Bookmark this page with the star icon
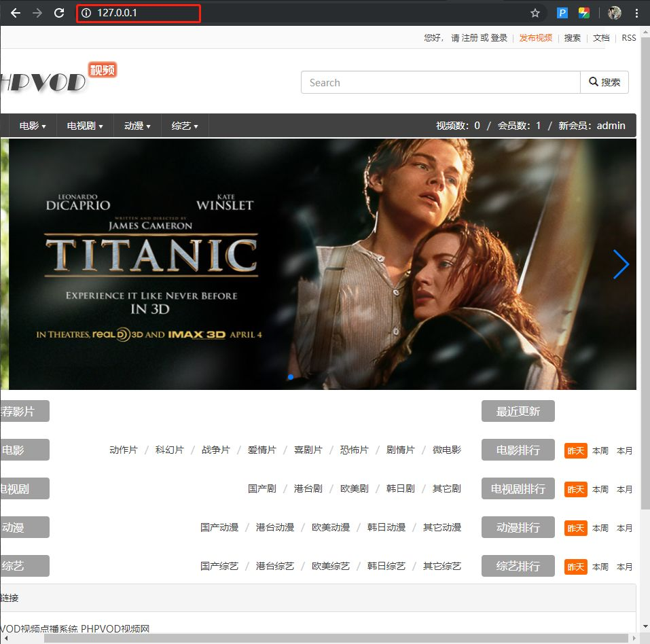 pyautogui.click(x=535, y=13)
